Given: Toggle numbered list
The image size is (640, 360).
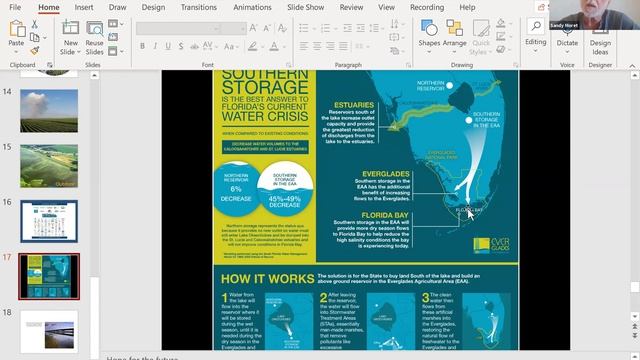Looking at the screenshot, I should click(x=326, y=28).
